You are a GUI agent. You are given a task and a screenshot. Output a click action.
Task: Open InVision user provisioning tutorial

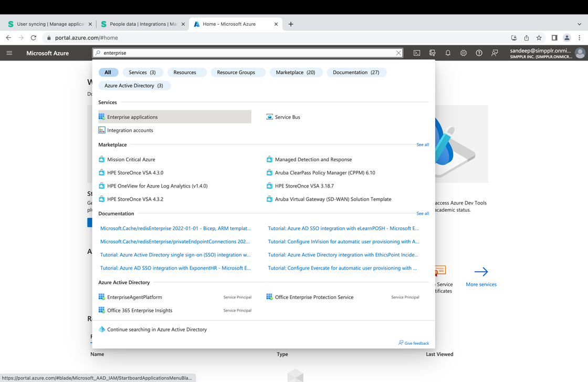[x=343, y=242]
